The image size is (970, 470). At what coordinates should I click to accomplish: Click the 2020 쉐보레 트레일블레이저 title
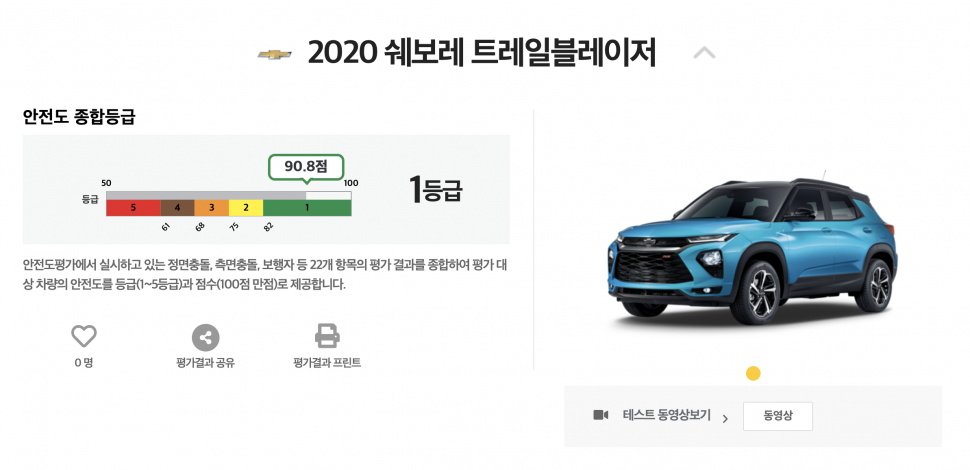coord(481,54)
